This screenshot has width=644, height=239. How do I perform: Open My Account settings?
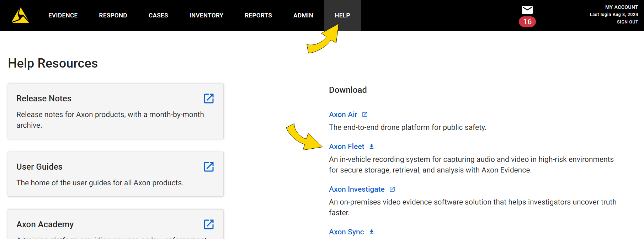pos(621,7)
